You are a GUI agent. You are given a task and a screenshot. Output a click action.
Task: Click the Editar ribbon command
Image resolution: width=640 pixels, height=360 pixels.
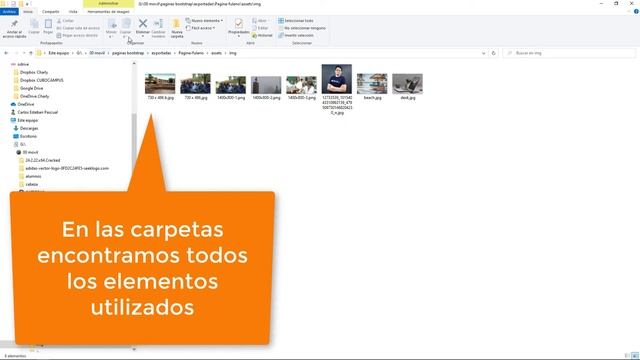(x=260, y=28)
